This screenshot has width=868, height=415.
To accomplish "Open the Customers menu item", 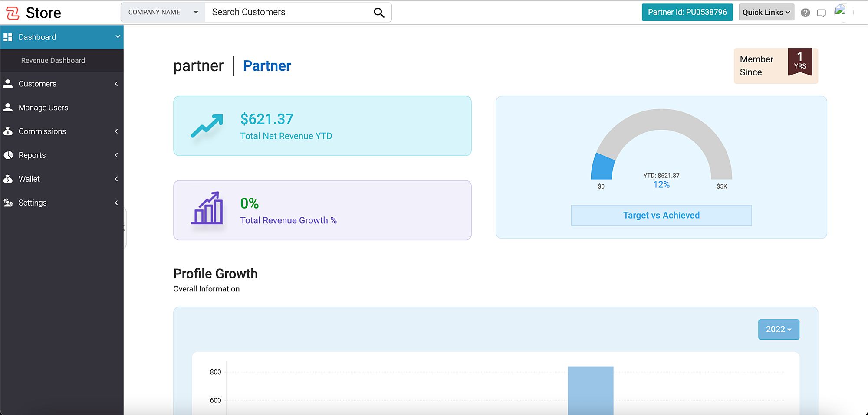I will click(x=62, y=84).
